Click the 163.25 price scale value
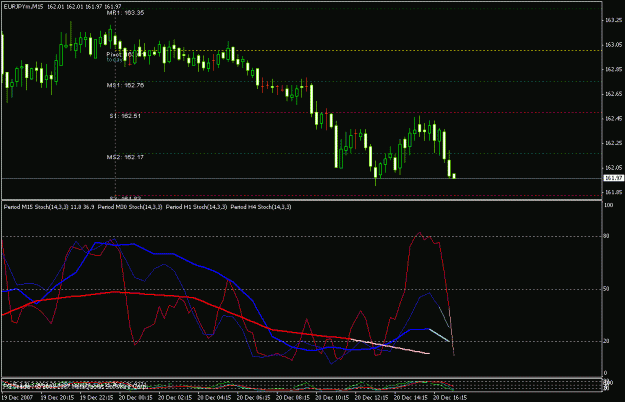The width and height of the screenshot is (625, 402). pos(614,20)
